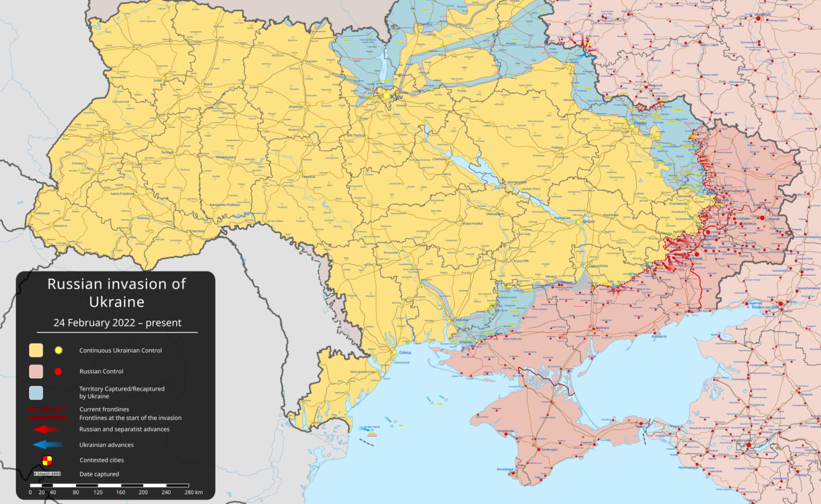Click the yellow Ukrainian-control city dot in legend

coord(58,350)
